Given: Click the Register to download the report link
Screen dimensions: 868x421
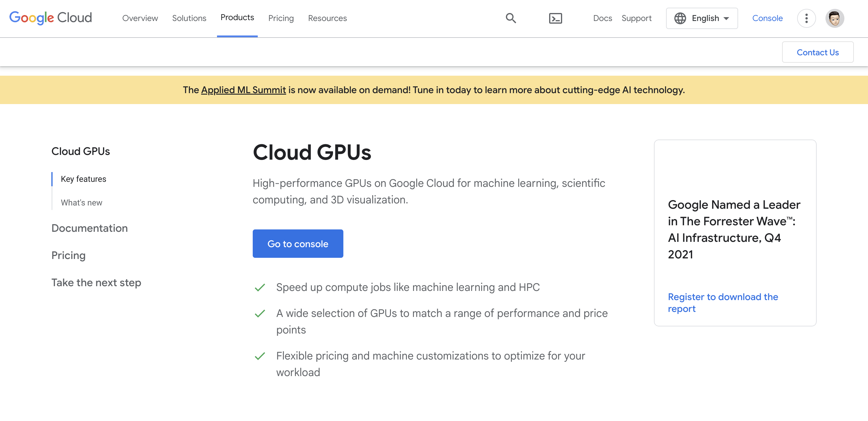Looking at the screenshot, I should (x=723, y=302).
